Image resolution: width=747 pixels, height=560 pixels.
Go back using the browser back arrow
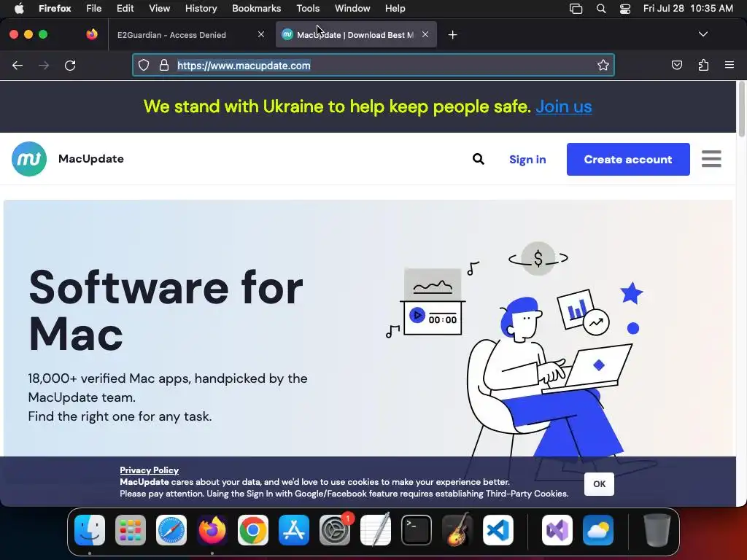click(18, 65)
